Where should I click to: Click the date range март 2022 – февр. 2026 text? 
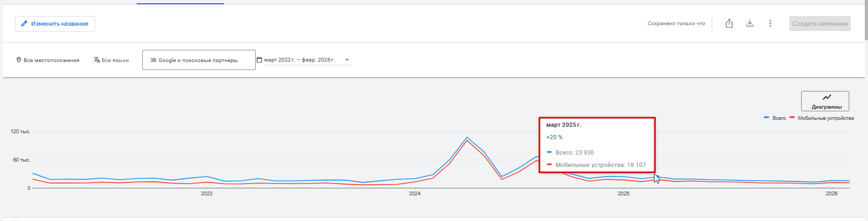[299, 60]
